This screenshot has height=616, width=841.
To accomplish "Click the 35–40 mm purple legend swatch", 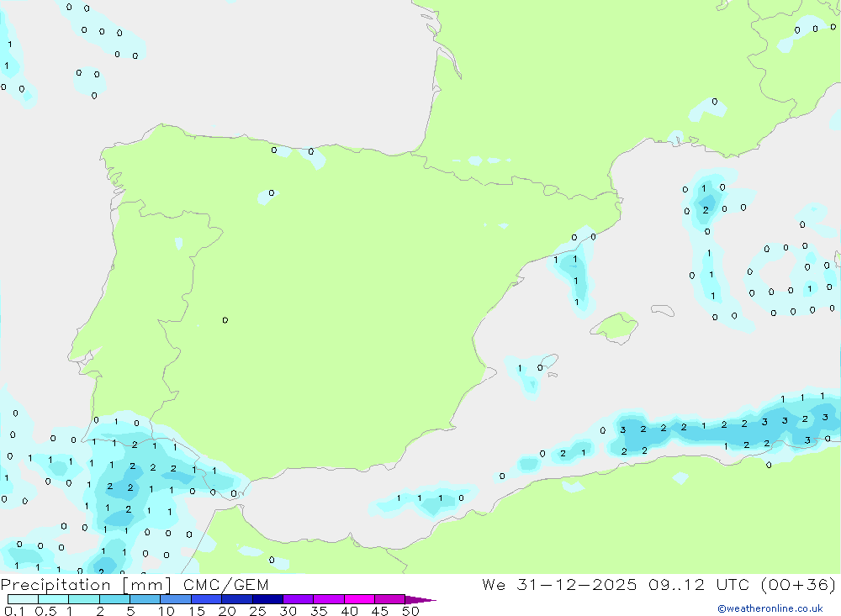I will pyautogui.click(x=329, y=599).
